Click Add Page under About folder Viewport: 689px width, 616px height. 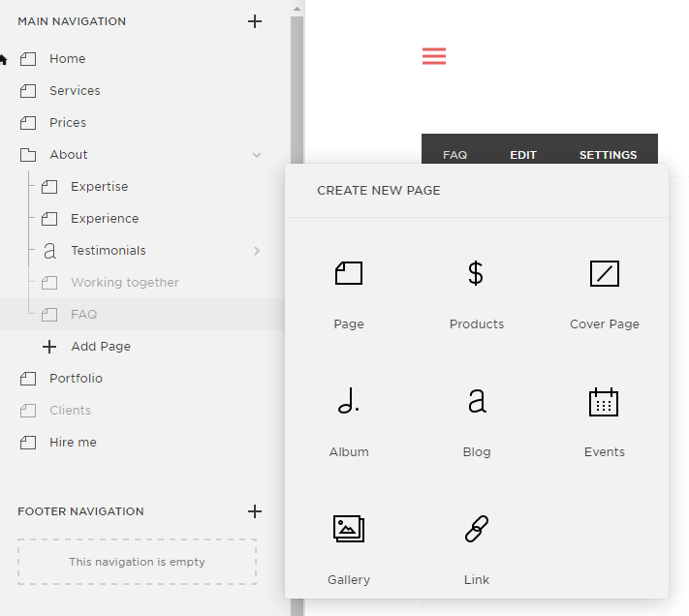pos(100,347)
